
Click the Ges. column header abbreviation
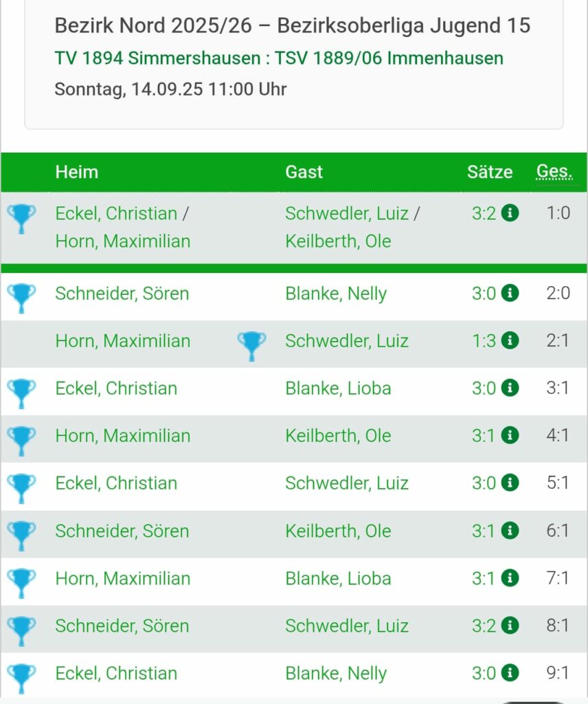[x=554, y=171]
